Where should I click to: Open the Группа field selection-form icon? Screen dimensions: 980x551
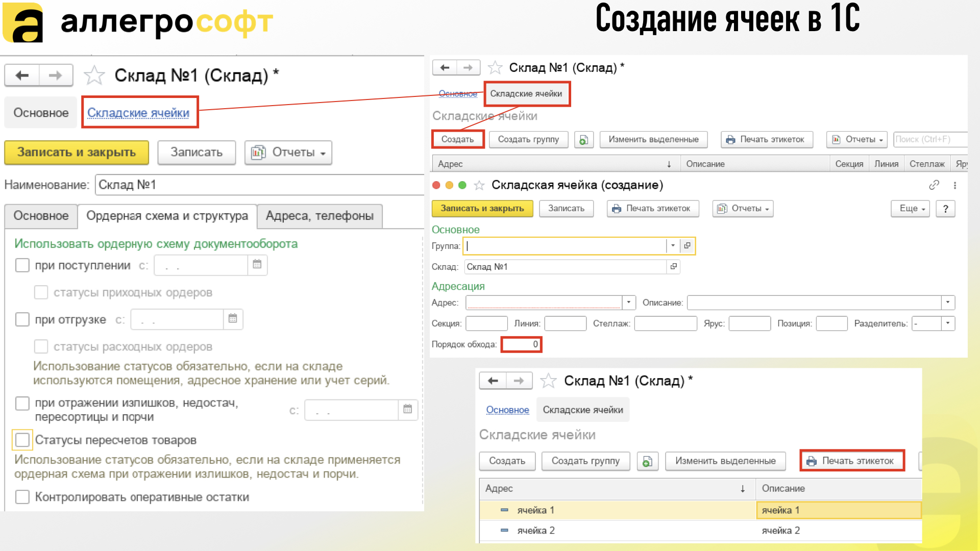[687, 245]
